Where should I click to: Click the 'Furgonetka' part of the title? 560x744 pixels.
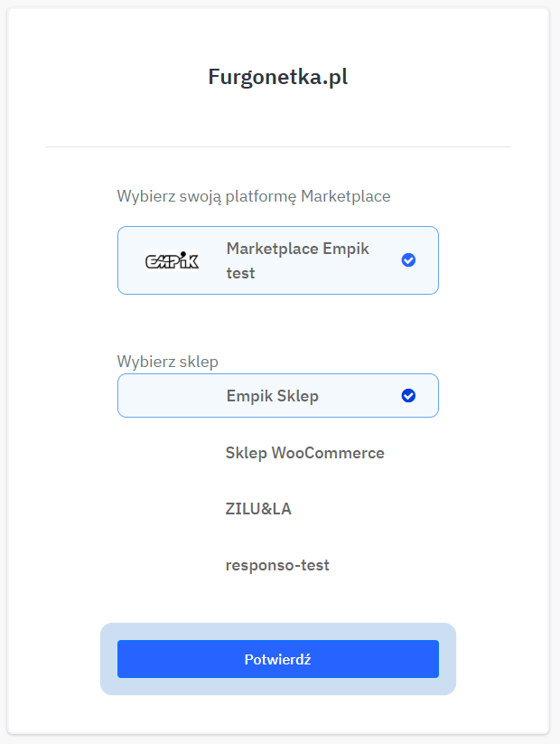pyautogui.click(x=259, y=78)
